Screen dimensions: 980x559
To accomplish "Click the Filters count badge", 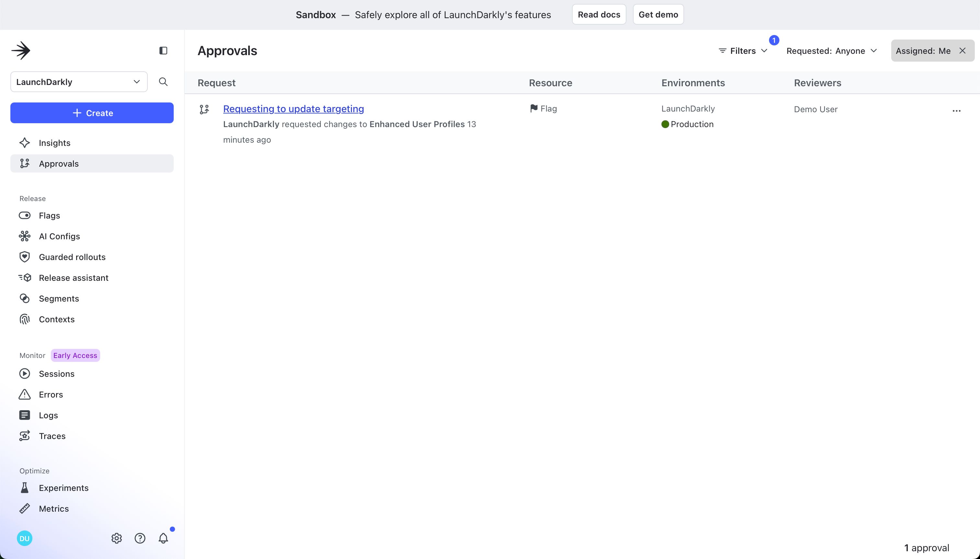I will [x=774, y=40].
